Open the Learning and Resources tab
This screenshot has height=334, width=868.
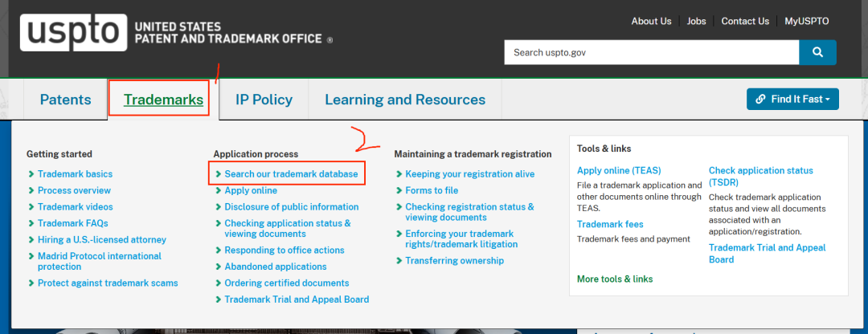coord(405,100)
